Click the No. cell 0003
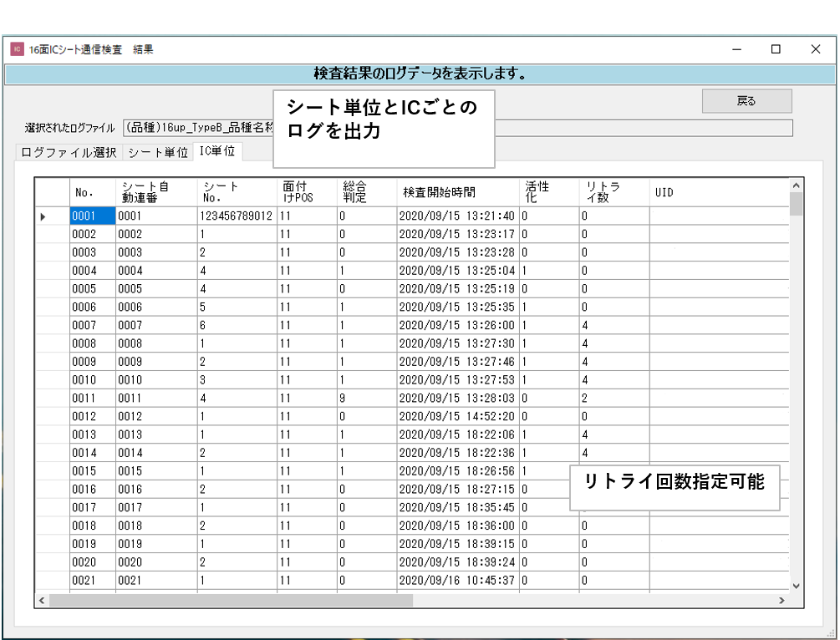The width and height of the screenshot is (840, 640). coord(93,253)
